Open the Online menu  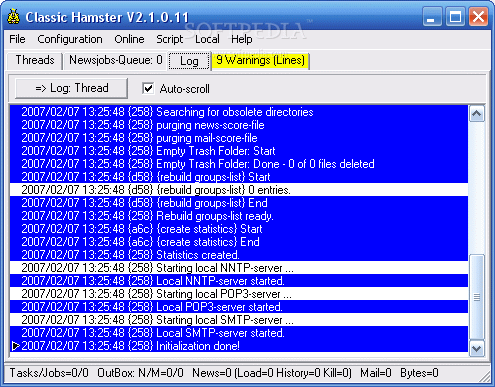[129, 39]
